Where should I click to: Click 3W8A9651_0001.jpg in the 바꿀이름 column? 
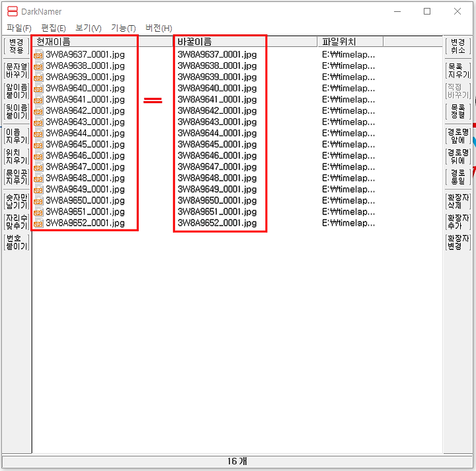click(217, 212)
